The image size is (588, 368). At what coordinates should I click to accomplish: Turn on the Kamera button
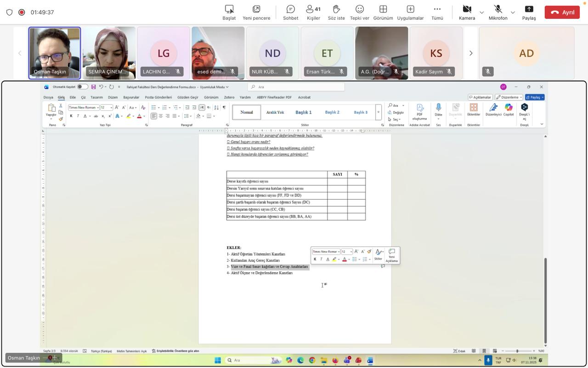[467, 12]
